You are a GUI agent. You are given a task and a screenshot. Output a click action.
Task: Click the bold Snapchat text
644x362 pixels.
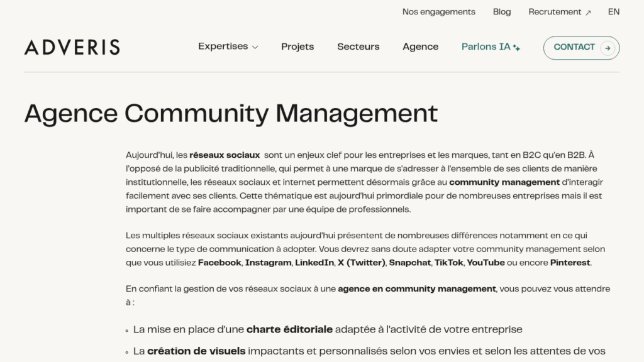410,263
